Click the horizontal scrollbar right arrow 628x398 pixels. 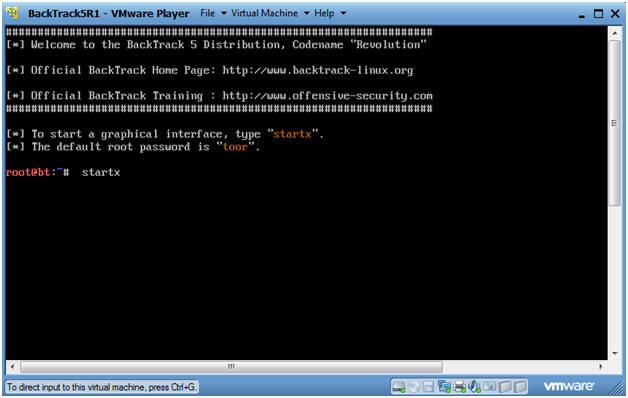point(600,366)
